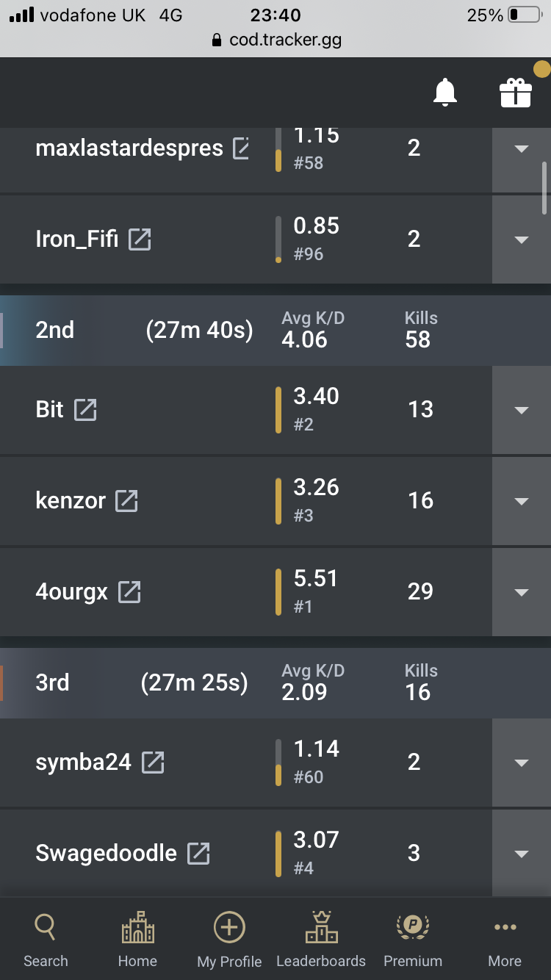The image size is (551, 980).
Task: Expand kenzor's stats dropdown arrow
Action: click(x=522, y=501)
